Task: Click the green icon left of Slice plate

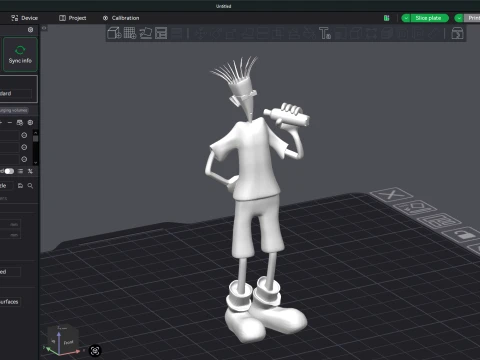Action: pos(387,18)
